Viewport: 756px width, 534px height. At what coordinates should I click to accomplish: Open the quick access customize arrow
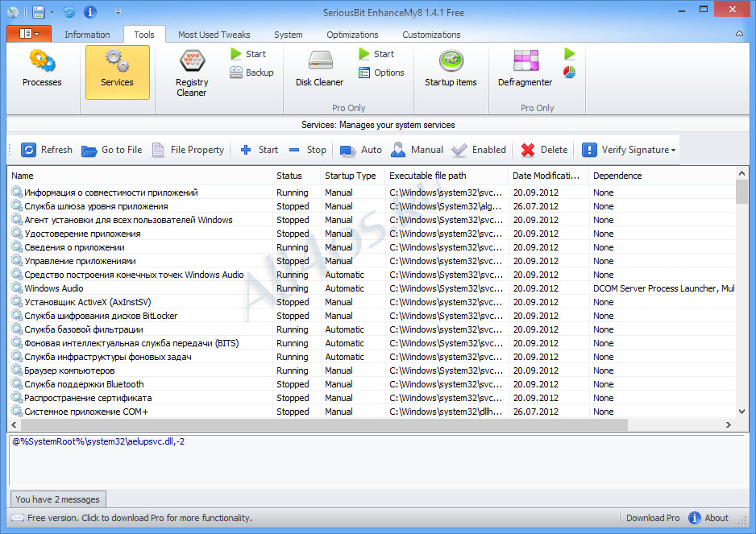tap(118, 12)
